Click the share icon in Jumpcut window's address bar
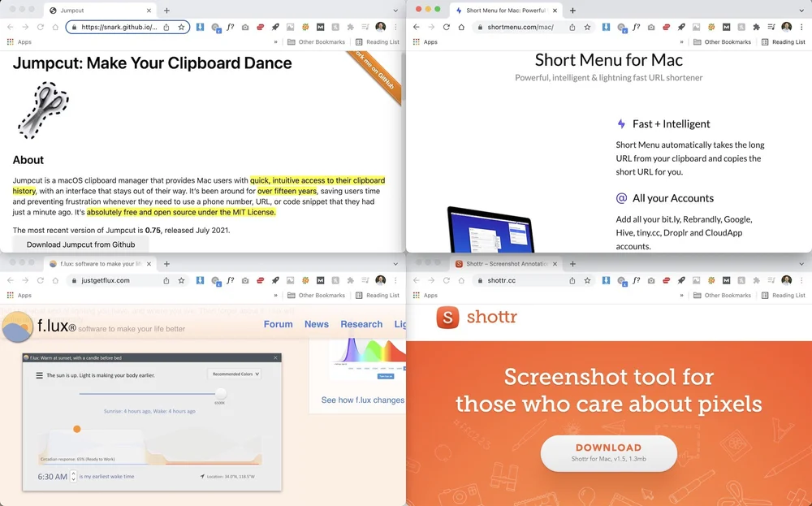 pos(166,27)
